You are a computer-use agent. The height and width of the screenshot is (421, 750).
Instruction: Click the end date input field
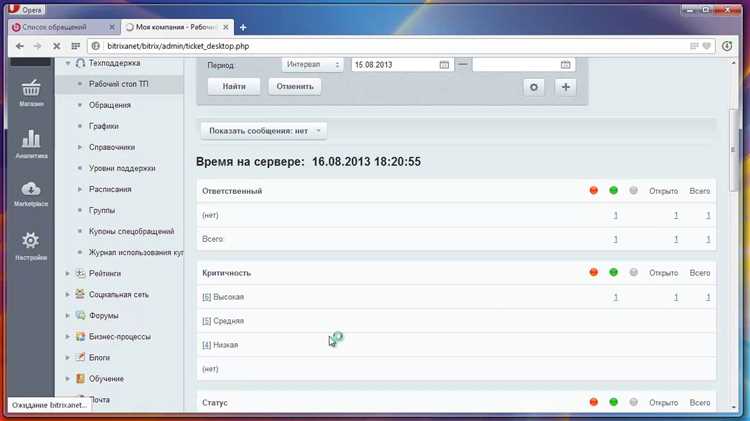(516, 65)
